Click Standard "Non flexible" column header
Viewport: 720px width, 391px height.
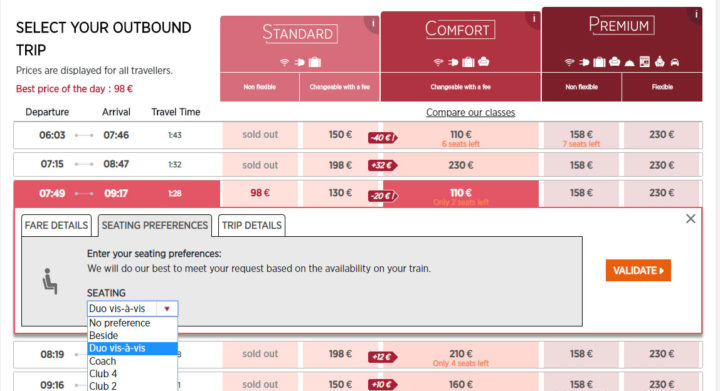(x=260, y=87)
